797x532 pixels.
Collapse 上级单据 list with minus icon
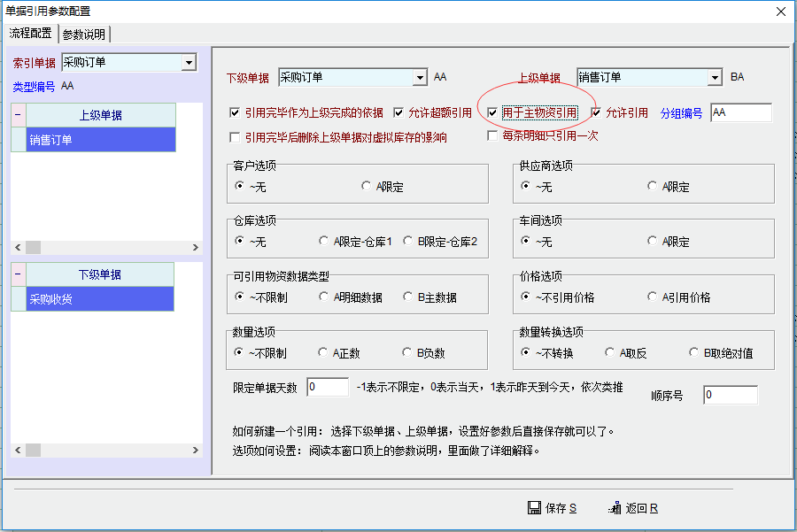coord(18,115)
